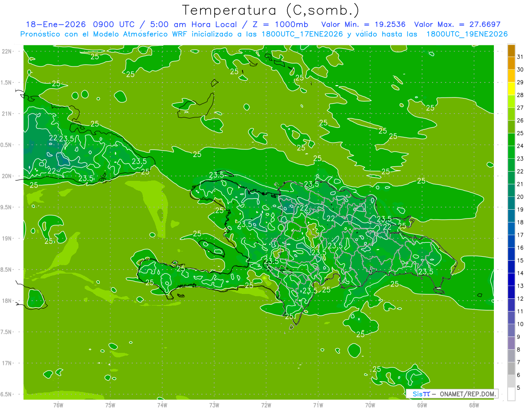Click the '76W' longitude axis label
Image resolution: width=532 pixels, height=411 pixels.
pyautogui.click(x=58, y=405)
